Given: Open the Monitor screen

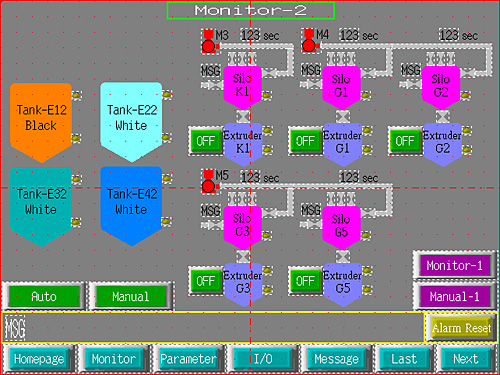Looking at the screenshot, I should pos(114,359).
